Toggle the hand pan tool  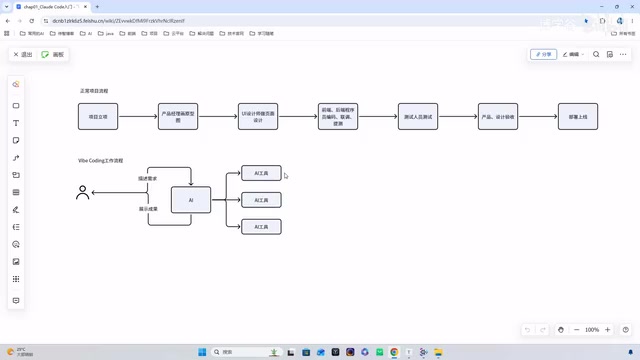[561, 330]
